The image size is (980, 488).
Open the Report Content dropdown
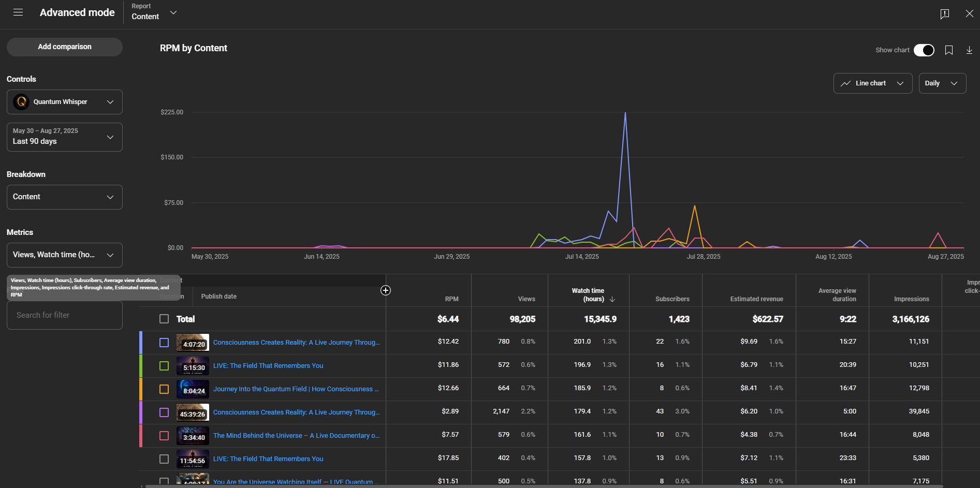point(154,12)
